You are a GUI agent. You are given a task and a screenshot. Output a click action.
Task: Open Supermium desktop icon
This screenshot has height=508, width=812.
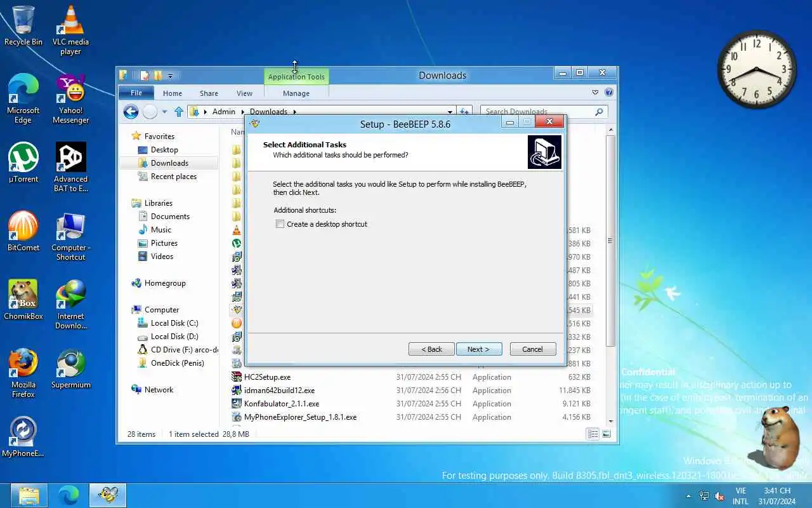point(70,369)
